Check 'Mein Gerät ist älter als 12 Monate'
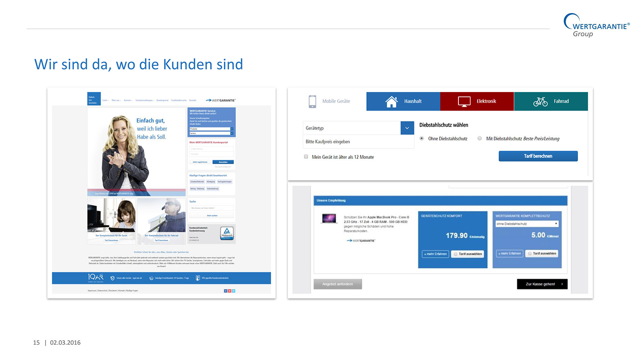Viewport: 644px width, 362px height. pos(306,157)
